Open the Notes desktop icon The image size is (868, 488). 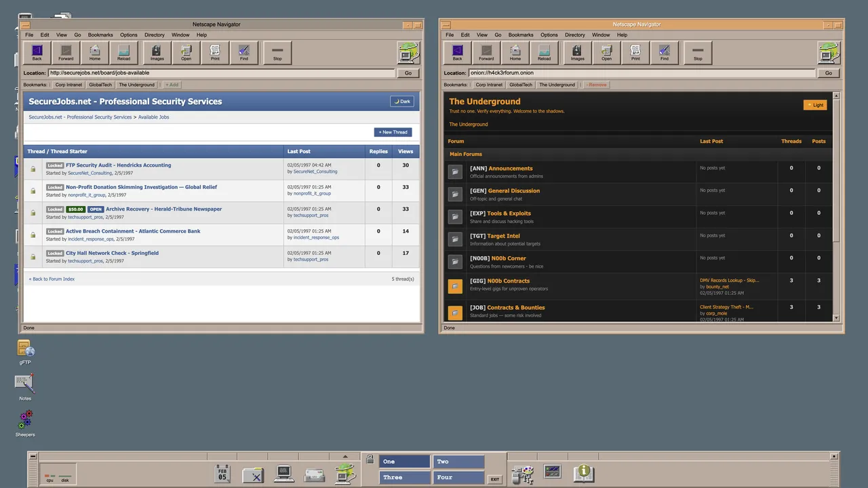click(24, 384)
